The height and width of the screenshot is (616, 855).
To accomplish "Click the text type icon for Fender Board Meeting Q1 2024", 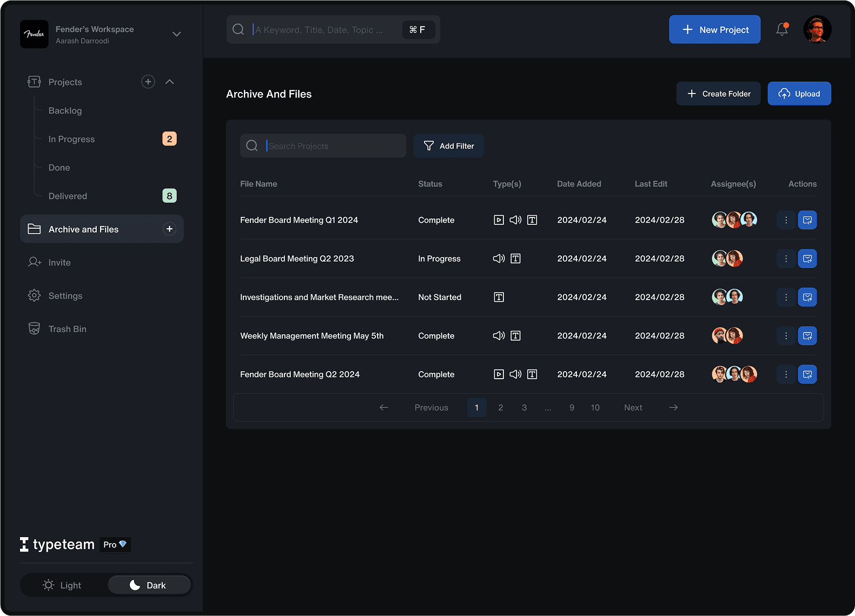I will click(x=532, y=220).
